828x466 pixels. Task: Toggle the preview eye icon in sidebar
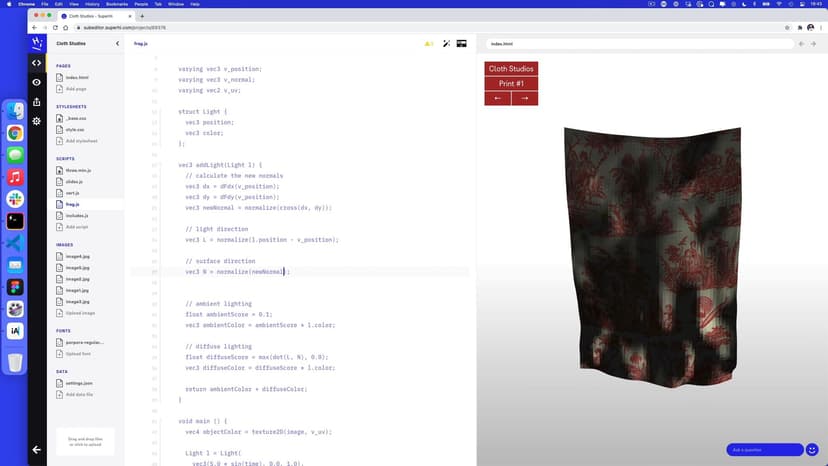(x=37, y=82)
